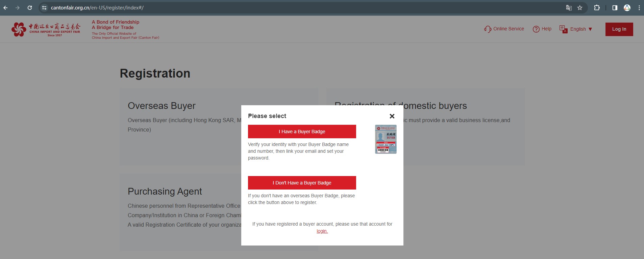The image size is (644, 259).
Task: Open Online Service headset link
Action: tap(504, 29)
